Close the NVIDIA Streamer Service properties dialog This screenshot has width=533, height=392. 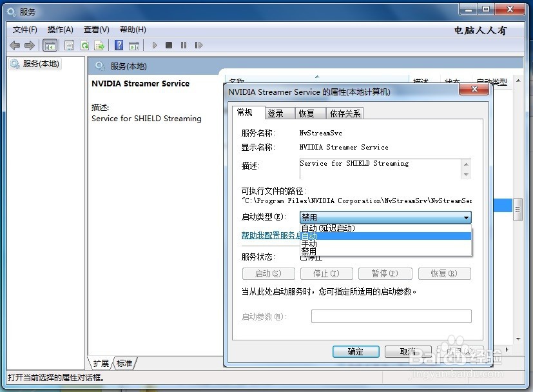474,90
